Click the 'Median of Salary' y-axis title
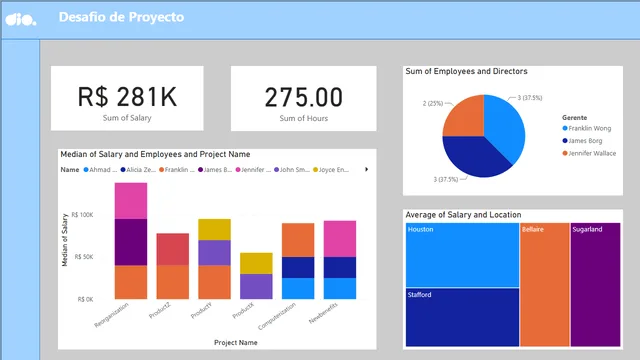The height and width of the screenshot is (360, 640). pos(64,240)
